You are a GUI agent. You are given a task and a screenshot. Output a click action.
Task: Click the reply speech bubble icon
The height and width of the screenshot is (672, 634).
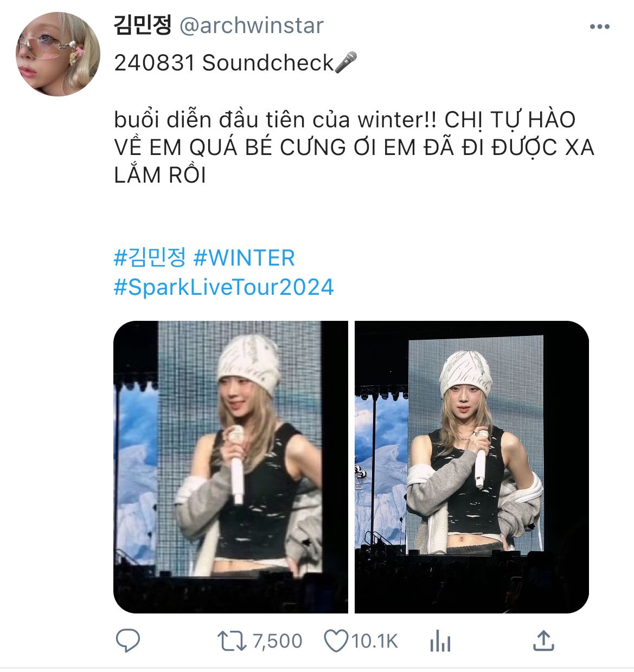coord(128,641)
